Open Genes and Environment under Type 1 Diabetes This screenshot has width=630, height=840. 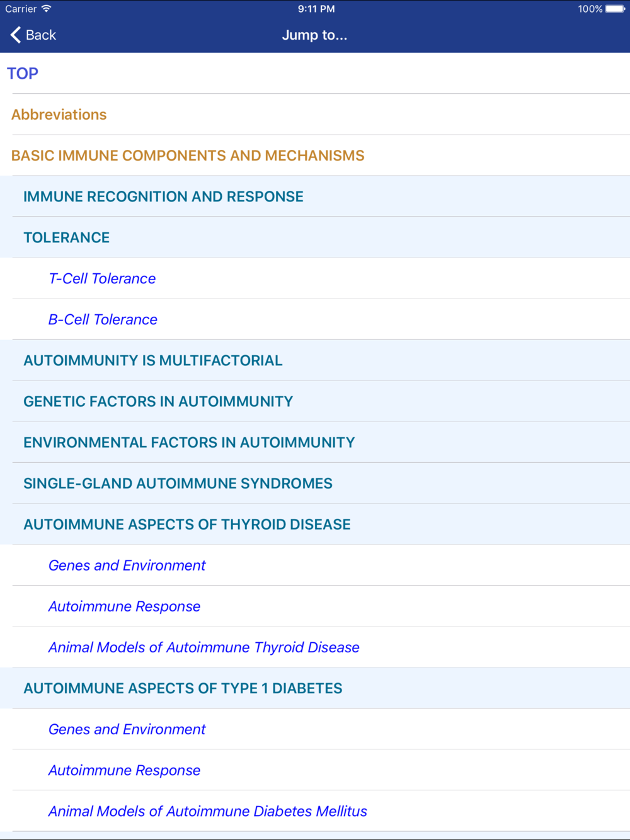(315, 728)
